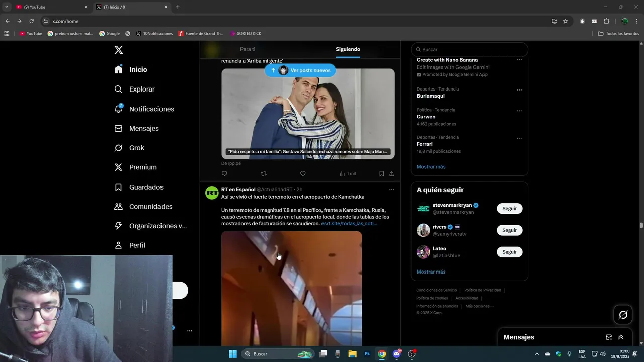This screenshot has height=362, width=644.
Task: Open more options for RT en Español post
Action: pyautogui.click(x=392, y=190)
